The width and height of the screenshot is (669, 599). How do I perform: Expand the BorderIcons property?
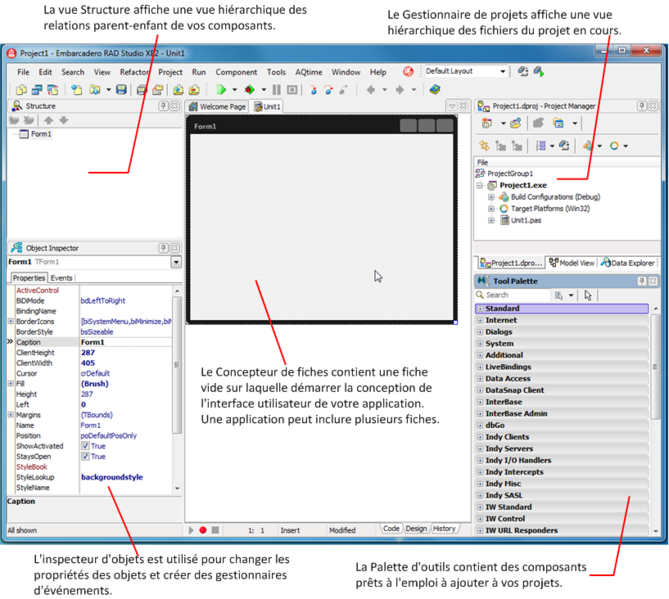pos(11,321)
